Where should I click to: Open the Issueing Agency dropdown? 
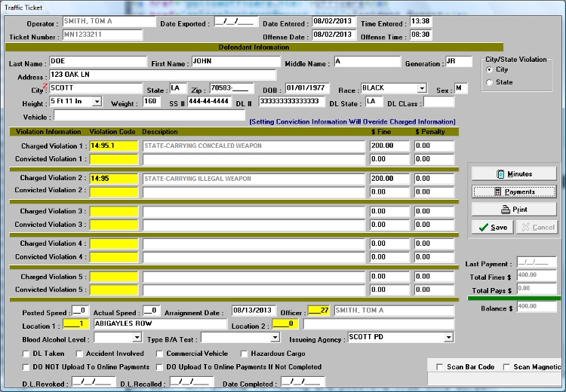[x=448, y=338]
